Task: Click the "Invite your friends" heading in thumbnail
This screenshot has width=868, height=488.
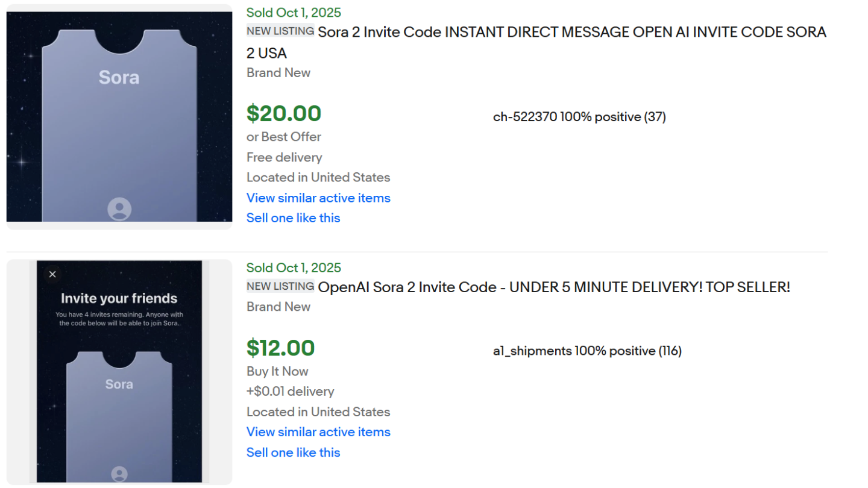Action: 119,298
